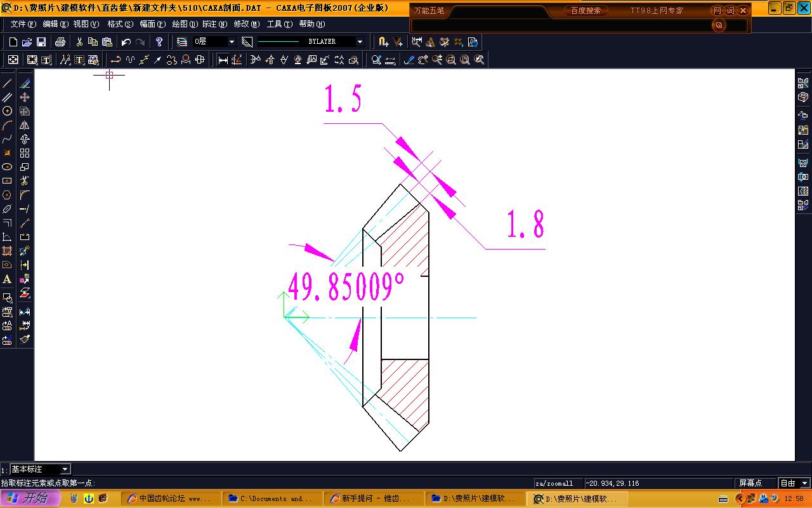Click the 3D box icon in right toolbar
The width and height of the screenshot is (812, 508).
click(803, 97)
